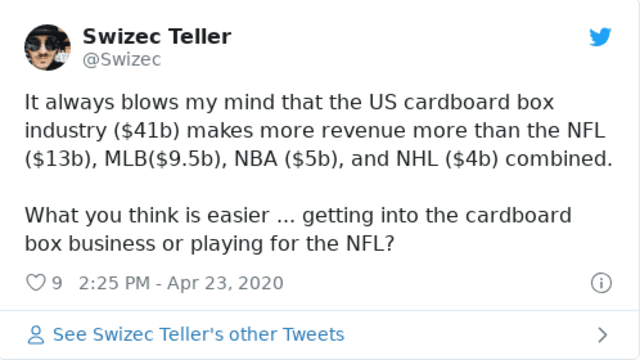
Task: Click the person silhouette icon in footer
Action: point(36,335)
